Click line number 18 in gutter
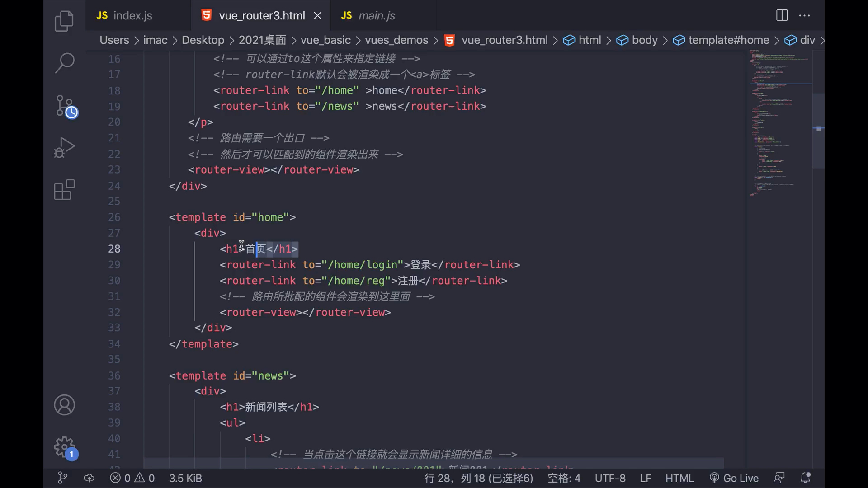Image resolution: width=868 pixels, height=488 pixels. click(x=114, y=91)
